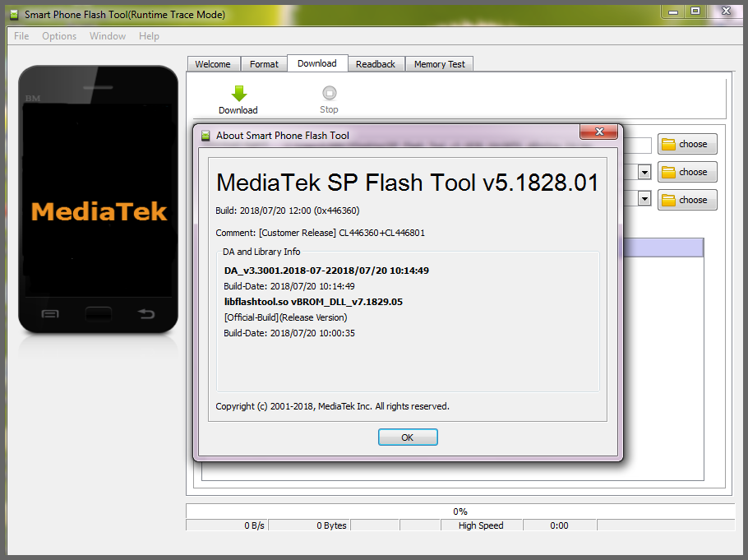
Task: Open the Memory Test tab
Action: coord(440,64)
